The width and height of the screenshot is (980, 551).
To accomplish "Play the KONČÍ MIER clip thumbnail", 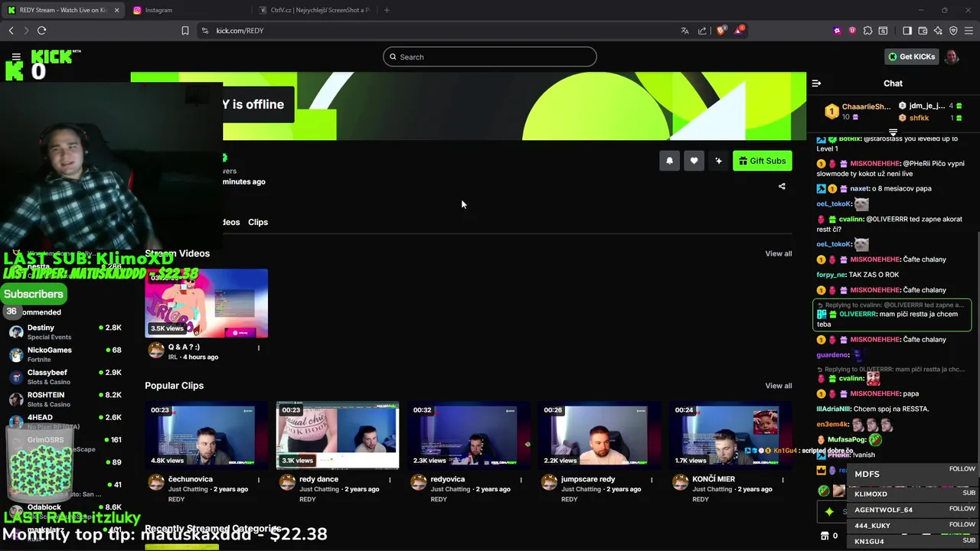I will (x=730, y=435).
